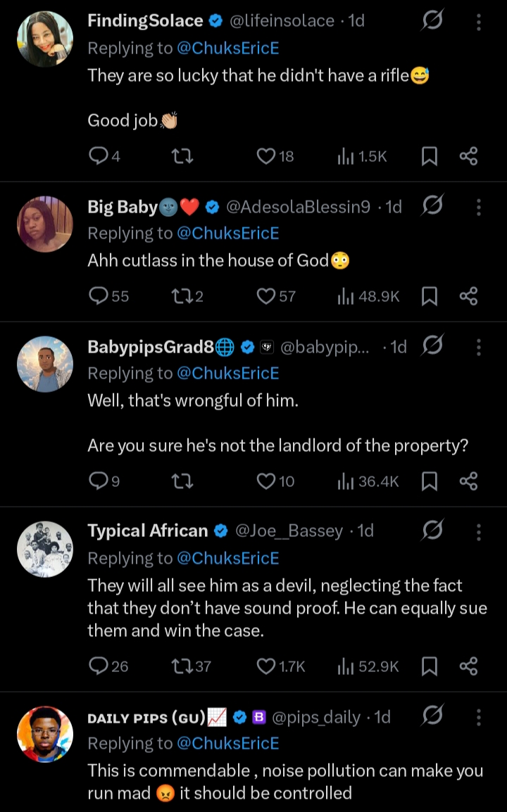This screenshot has height=812, width=507.
Task: Like Typical African's sound proof reply
Action: point(265,666)
